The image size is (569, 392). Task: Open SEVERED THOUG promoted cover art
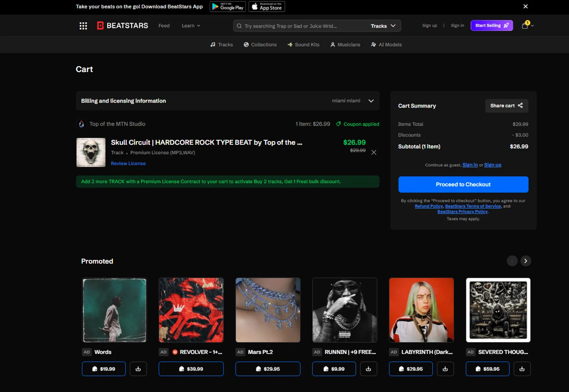[x=498, y=310]
